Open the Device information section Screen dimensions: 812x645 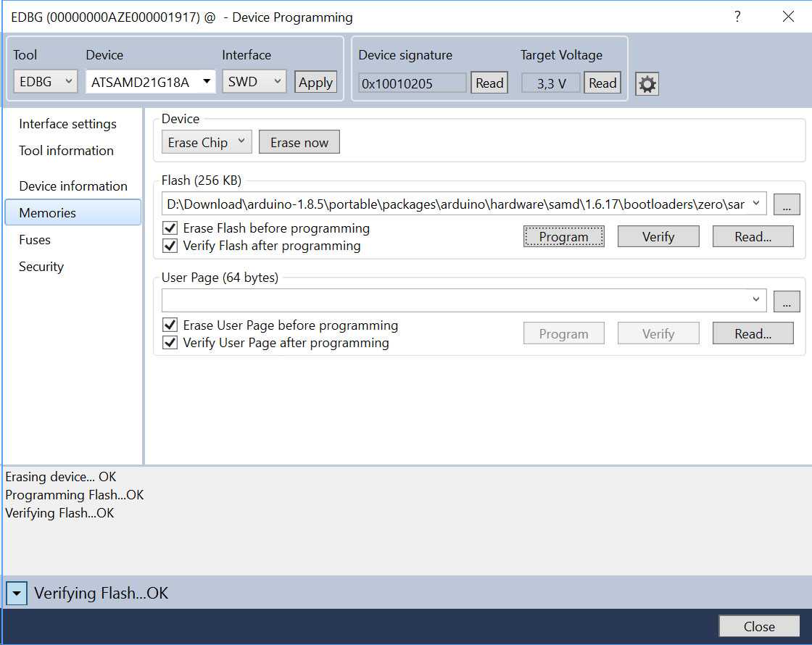tap(72, 186)
